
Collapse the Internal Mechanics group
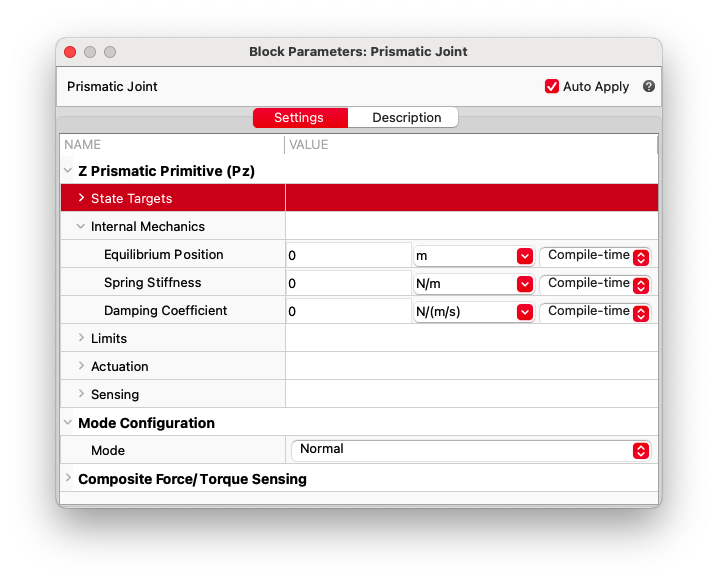(81, 226)
